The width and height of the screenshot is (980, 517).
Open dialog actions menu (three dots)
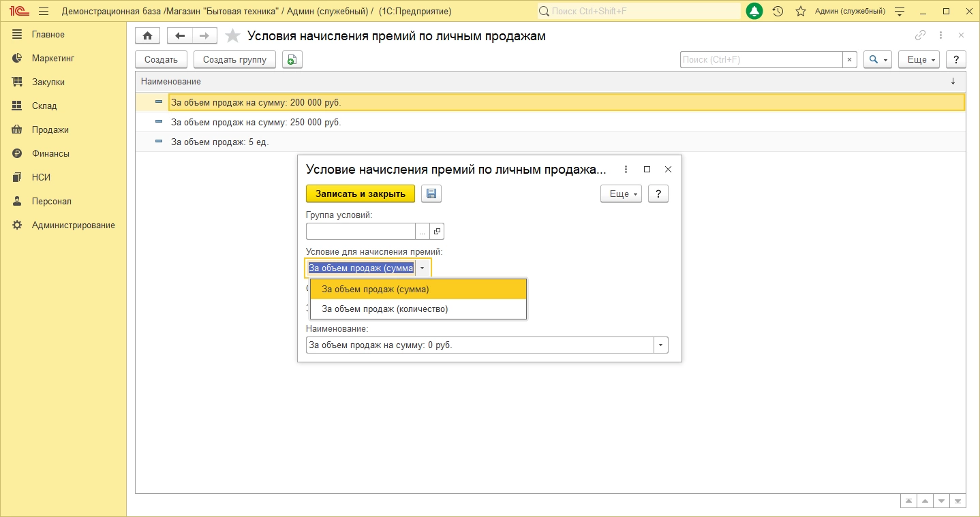626,170
